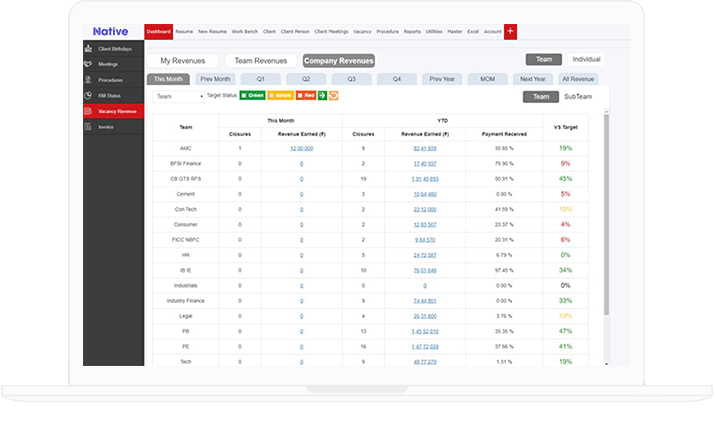
Task: Select the Q2 period tab
Action: coord(306,79)
